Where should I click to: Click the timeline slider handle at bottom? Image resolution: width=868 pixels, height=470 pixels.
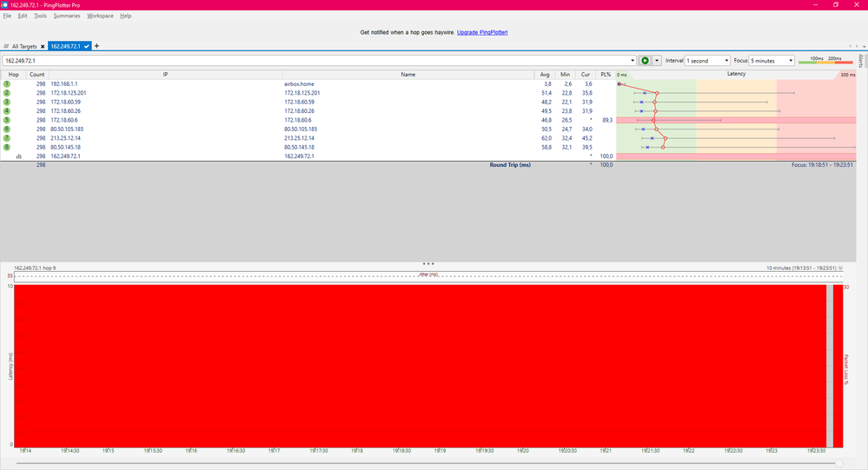(838, 463)
